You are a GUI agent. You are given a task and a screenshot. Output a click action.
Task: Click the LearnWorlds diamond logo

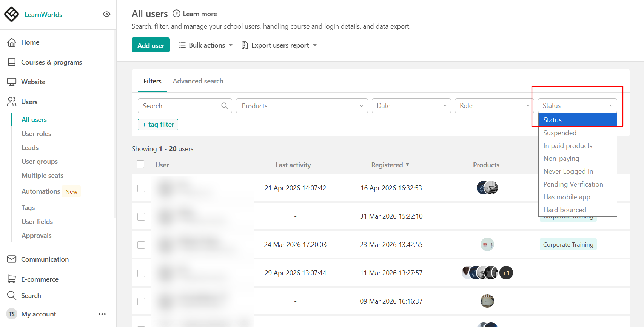[x=11, y=14]
